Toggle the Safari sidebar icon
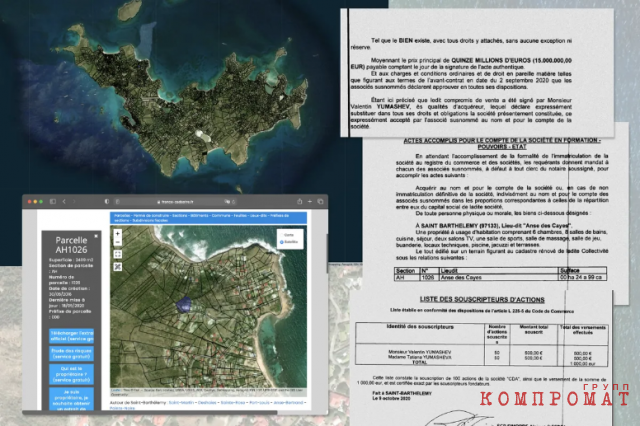This screenshot has height=426, width=640. pyautogui.click(x=53, y=202)
